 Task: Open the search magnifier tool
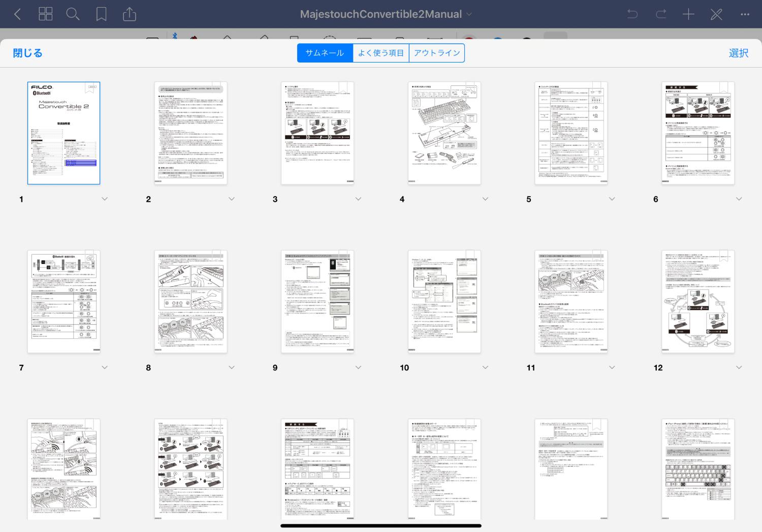click(x=73, y=14)
